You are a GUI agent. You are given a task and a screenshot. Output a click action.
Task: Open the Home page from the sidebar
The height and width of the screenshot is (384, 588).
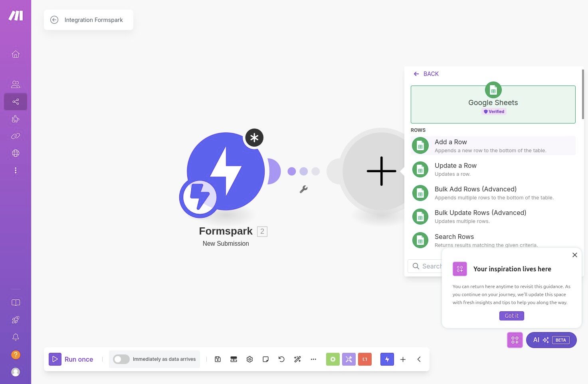click(16, 54)
